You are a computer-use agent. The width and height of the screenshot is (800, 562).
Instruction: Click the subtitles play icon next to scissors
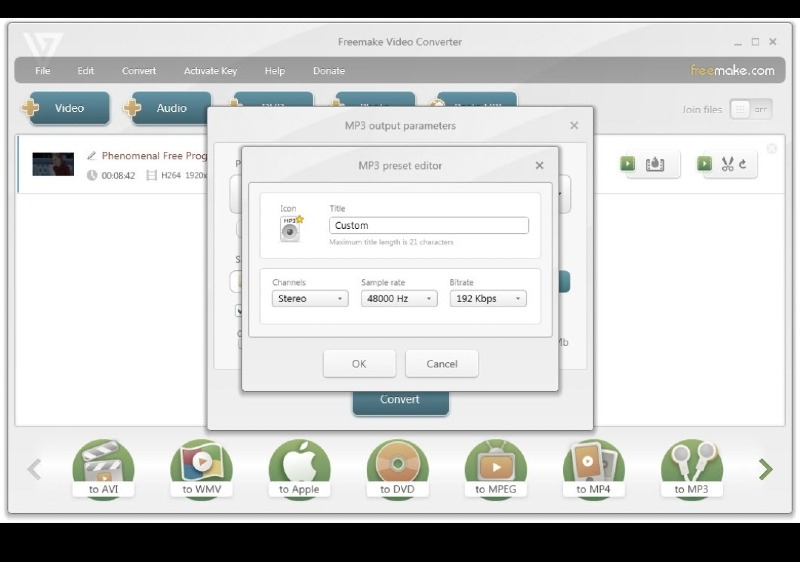click(x=705, y=164)
